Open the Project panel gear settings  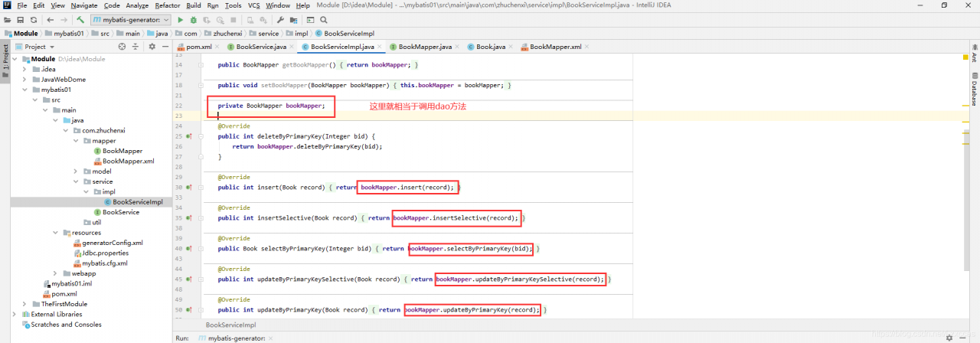coord(152,47)
